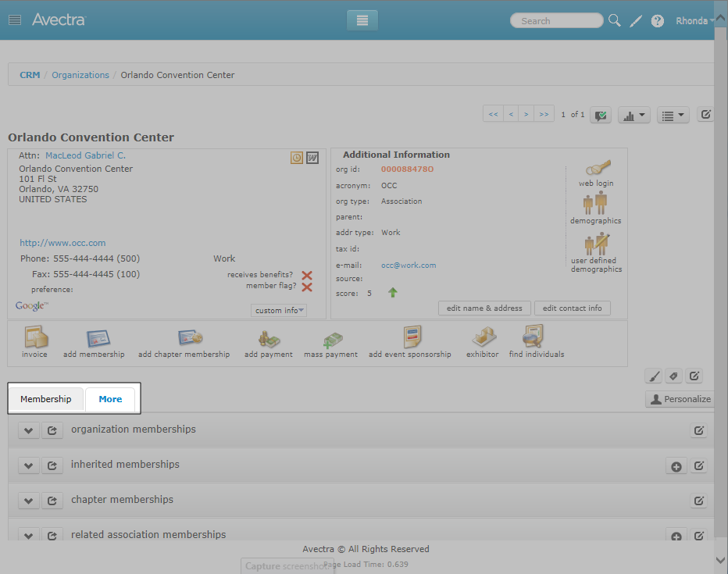Open the hamburger menu beside Avectra logo
This screenshot has width=728, height=574.
(15, 20)
